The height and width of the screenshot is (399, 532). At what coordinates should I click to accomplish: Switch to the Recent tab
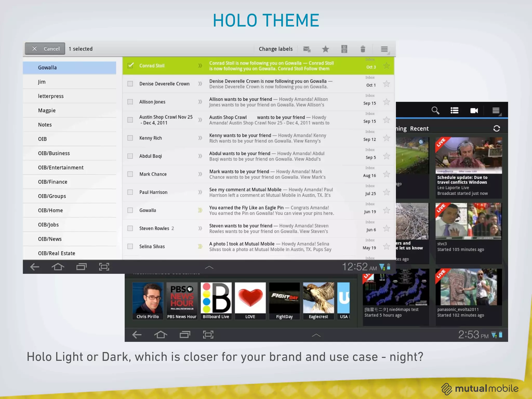tap(419, 129)
